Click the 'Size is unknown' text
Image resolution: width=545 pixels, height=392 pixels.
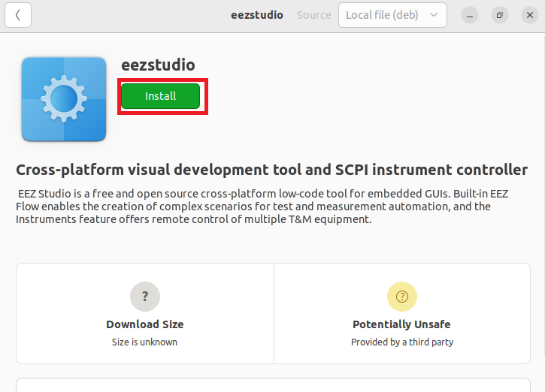[145, 342]
